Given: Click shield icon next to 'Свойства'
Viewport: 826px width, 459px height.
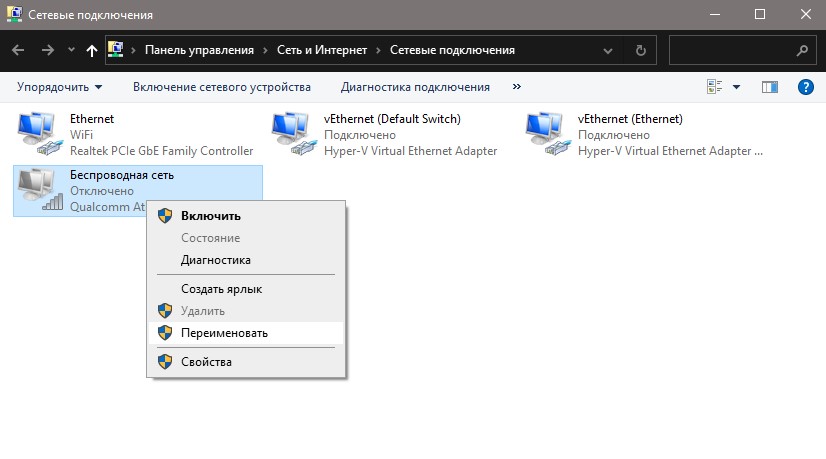Looking at the screenshot, I should 165,362.
